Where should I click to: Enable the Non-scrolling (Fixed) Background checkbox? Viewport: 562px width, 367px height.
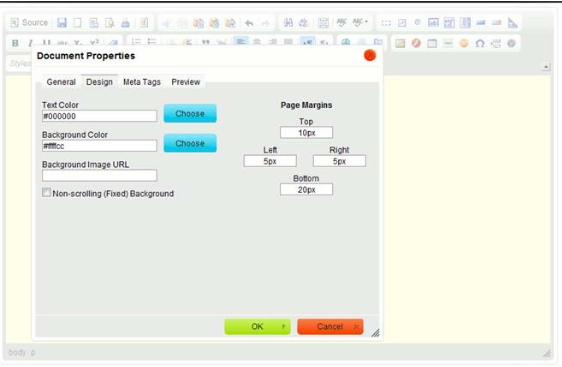tap(46, 192)
